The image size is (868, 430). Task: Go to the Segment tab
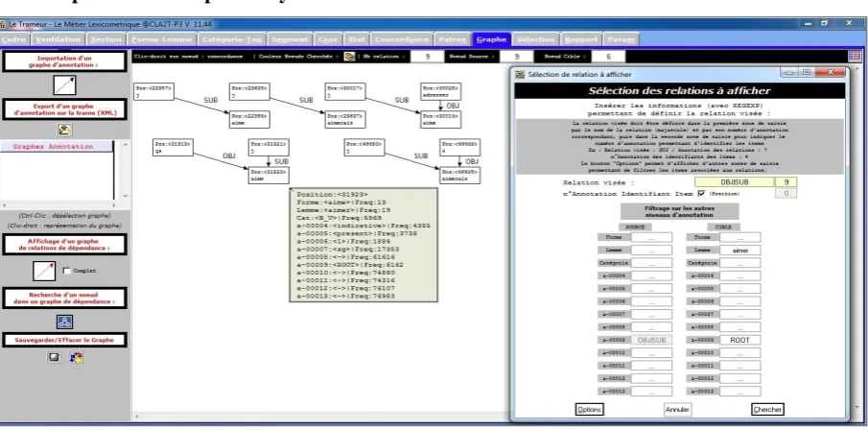tap(290, 39)
